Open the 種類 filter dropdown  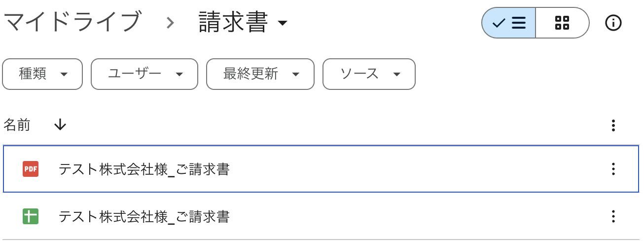click(x=42, y=74)
